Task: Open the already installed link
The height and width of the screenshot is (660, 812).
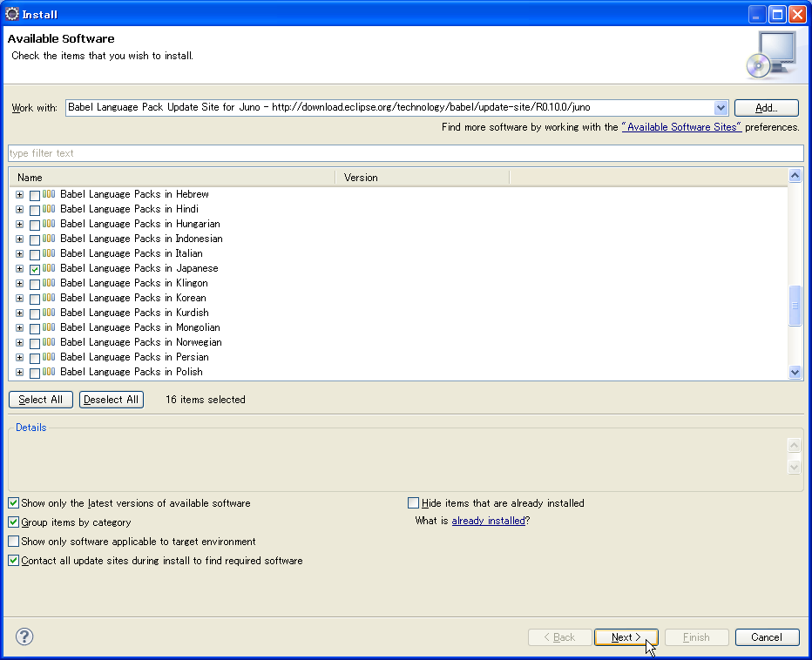Action: [489, 521]
